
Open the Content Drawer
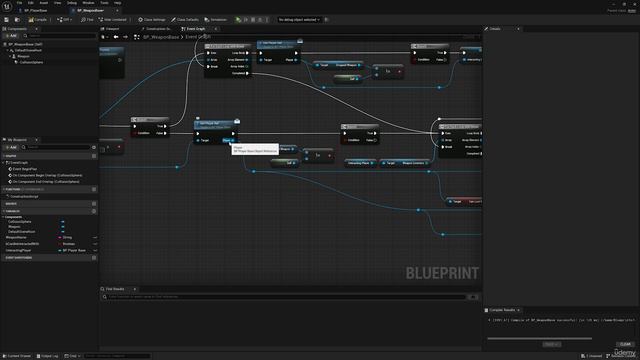[17, 356]
